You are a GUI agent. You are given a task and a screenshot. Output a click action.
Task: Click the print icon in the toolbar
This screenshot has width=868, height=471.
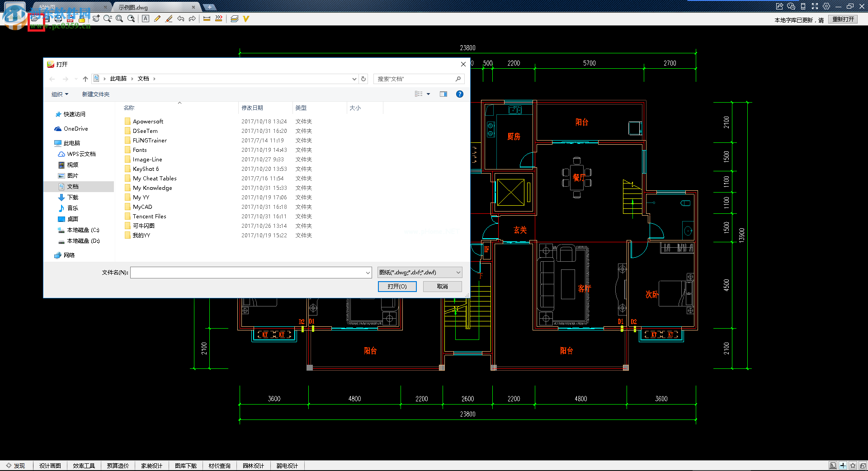point(58,19)
